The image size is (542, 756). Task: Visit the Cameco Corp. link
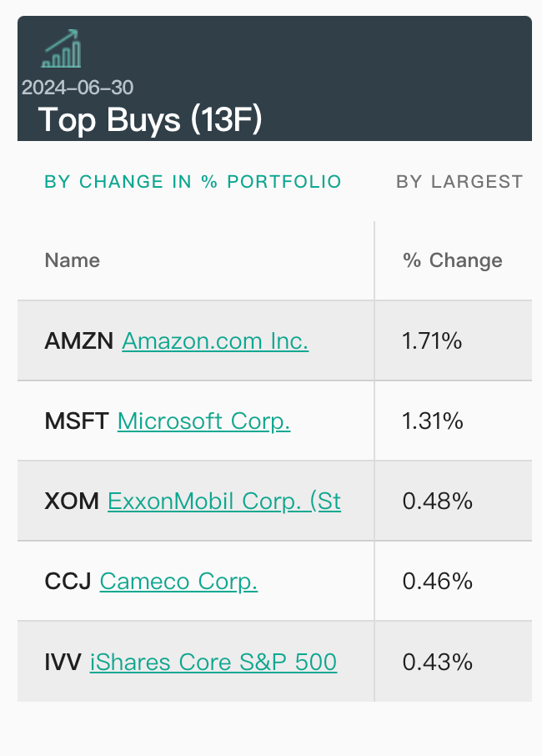(178, 582)
